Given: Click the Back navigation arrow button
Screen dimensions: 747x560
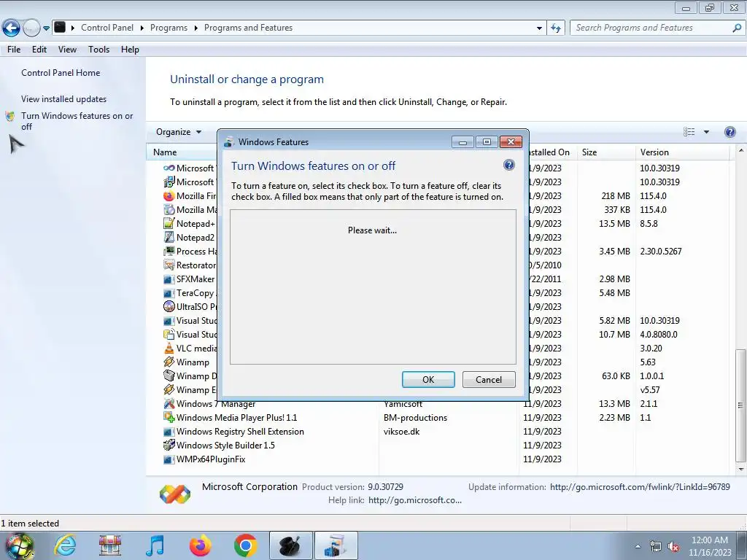Looking at the screenshot, I should pos(12,28).
